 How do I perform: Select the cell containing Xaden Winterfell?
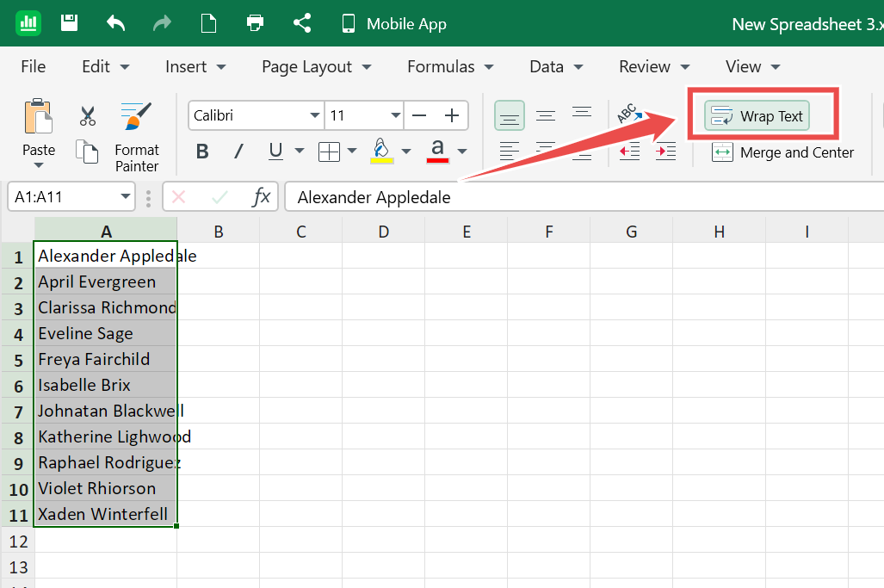106,514
